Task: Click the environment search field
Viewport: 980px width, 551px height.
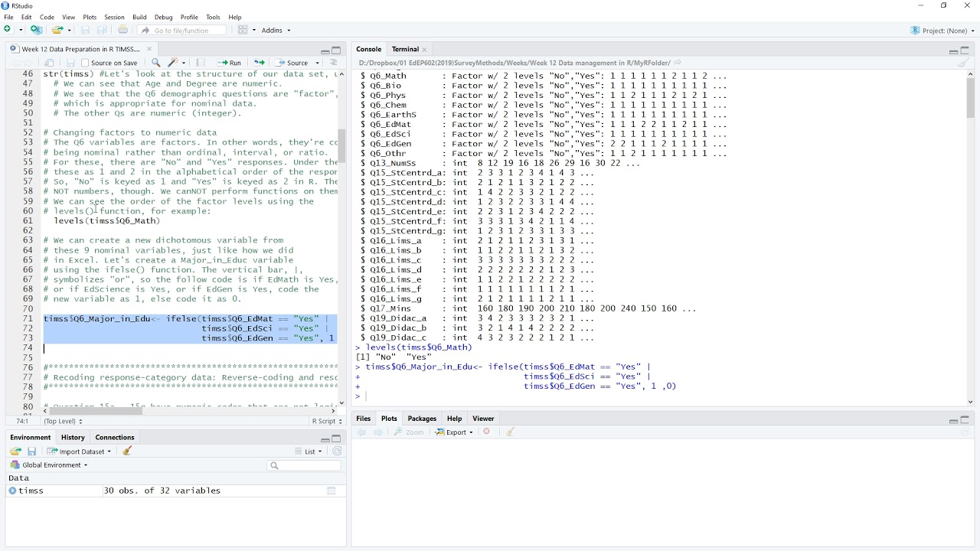Action: [x=304, y=465]
